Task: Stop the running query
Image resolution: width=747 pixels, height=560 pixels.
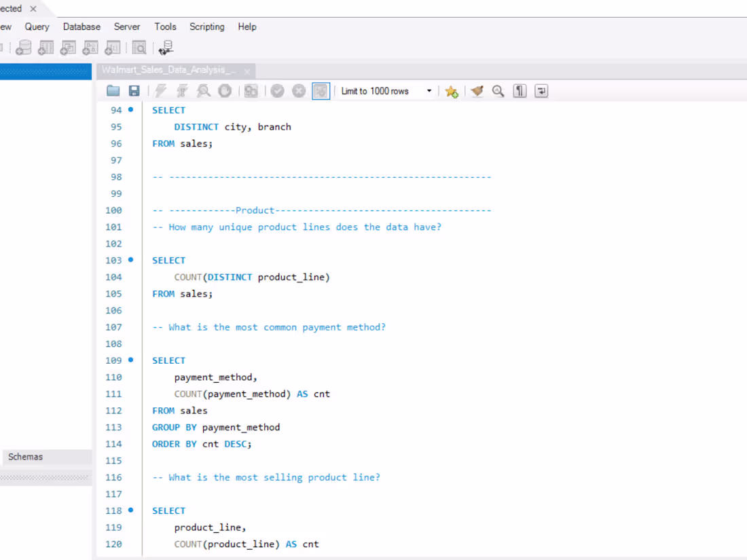Action: (225, 90)
